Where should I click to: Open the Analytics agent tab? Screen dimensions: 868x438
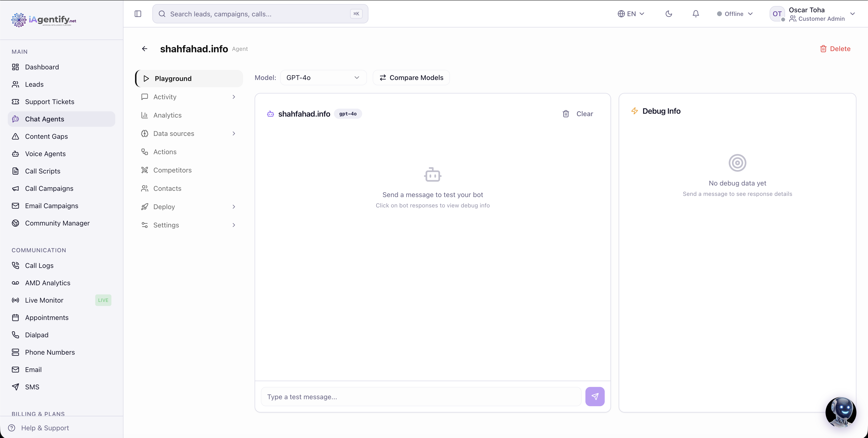(189, 115)
